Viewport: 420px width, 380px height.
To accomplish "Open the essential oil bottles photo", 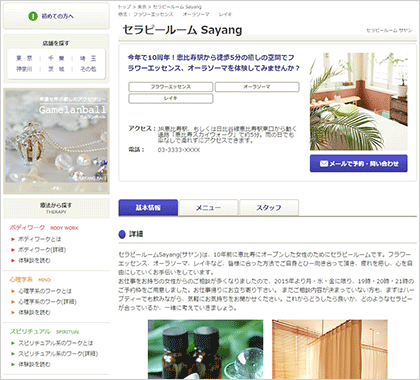I will (205, 349).
